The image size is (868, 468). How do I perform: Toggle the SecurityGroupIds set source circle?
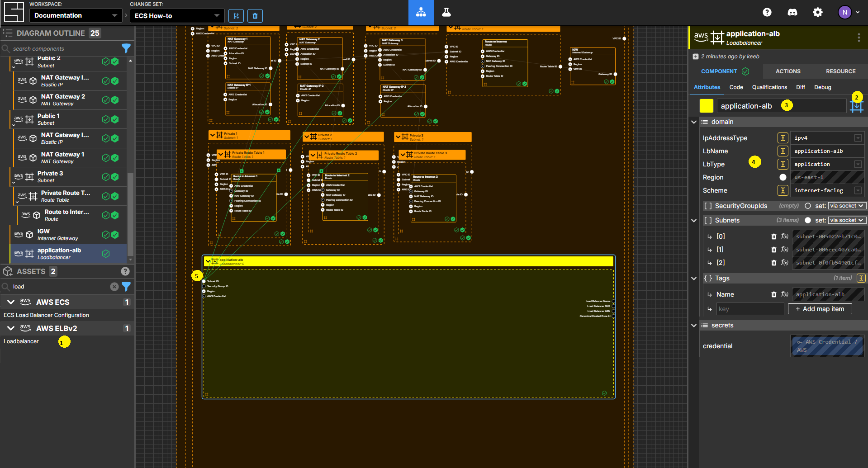pos(808,206)
